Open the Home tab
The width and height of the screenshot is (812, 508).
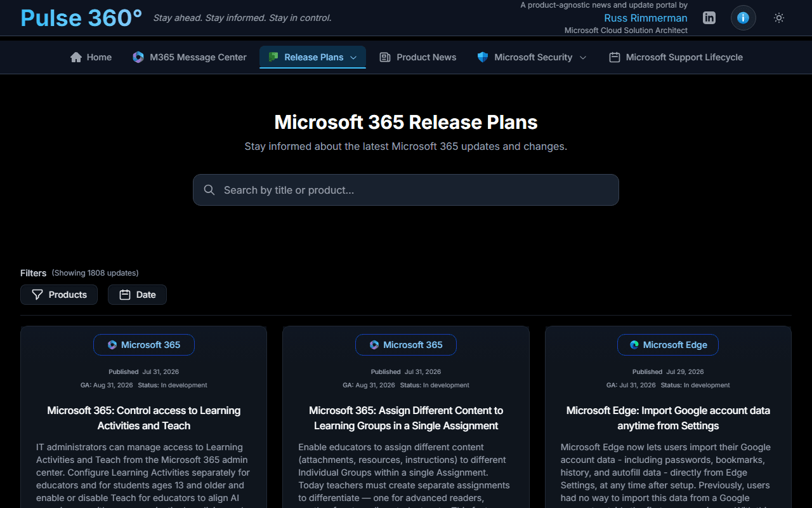tap(91, 57)
